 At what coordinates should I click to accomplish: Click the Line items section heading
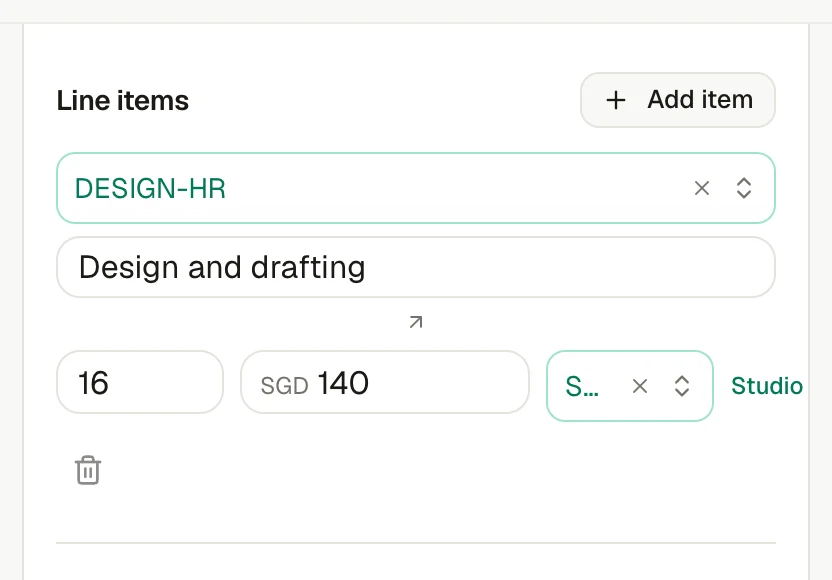[x=123, y=100]
